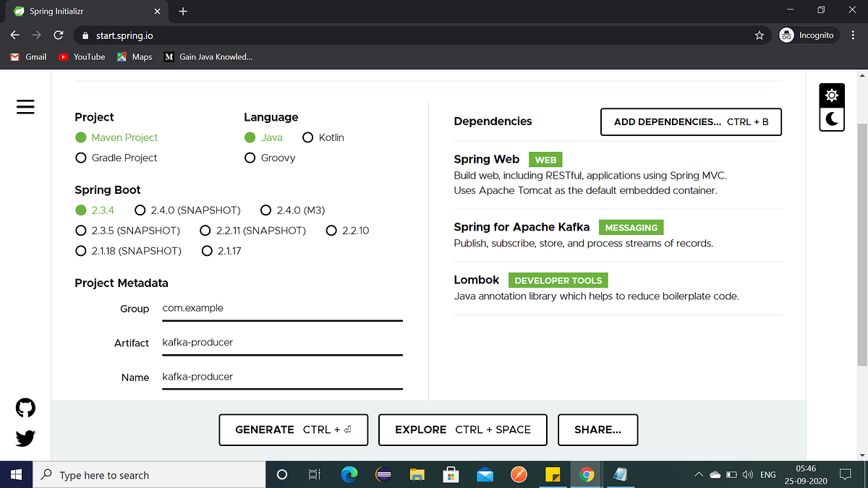Click the Generate button
Image resolution: width=868 pixels, height=488 pixels.
pos(293,429)
